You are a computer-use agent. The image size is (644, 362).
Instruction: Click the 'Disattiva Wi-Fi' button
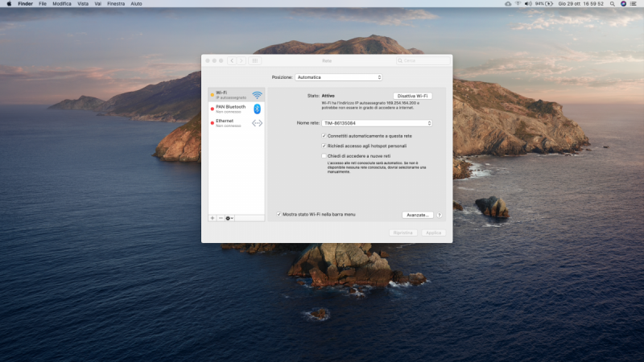click(412, 96)
